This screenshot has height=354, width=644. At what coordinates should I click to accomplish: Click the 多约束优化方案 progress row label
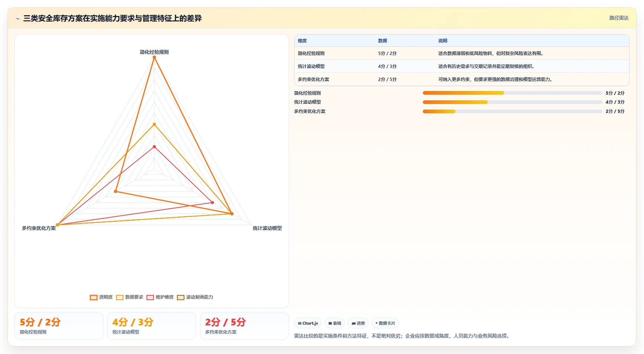coord(310,111)
